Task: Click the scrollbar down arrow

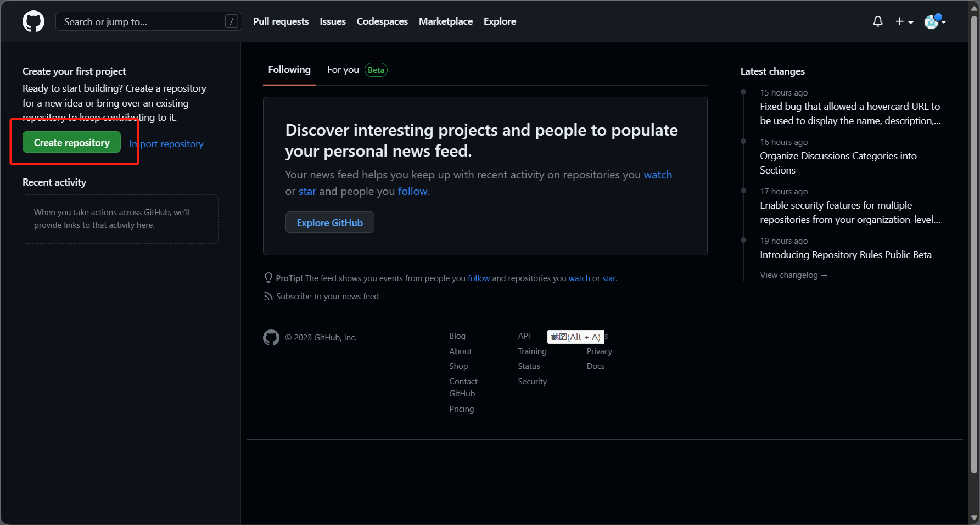Action: 975,518
